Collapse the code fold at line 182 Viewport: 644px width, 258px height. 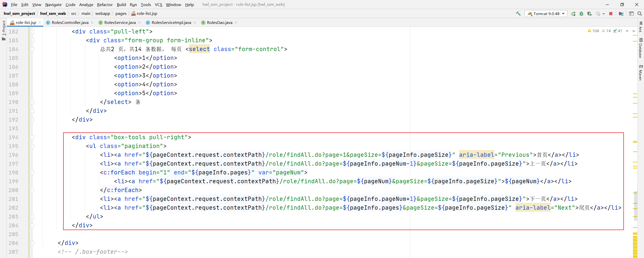[x=32, y=32]
